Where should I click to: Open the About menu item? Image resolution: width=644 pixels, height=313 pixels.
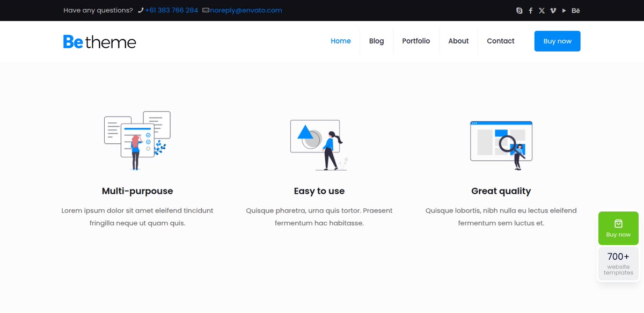458,41
